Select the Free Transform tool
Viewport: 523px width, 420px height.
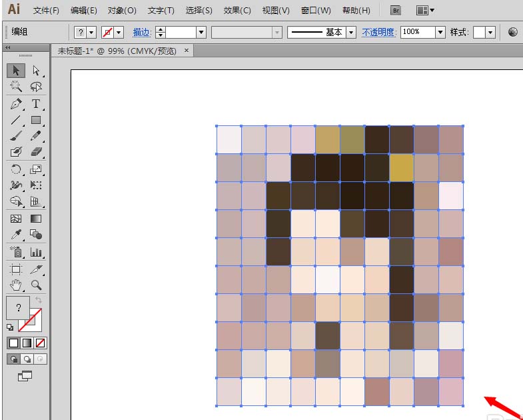pyautogui.click(x=36, y=185)
